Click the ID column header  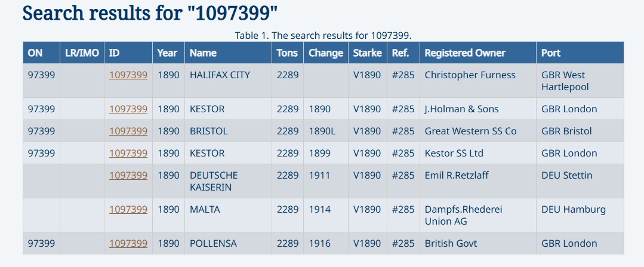pos(115,53)
